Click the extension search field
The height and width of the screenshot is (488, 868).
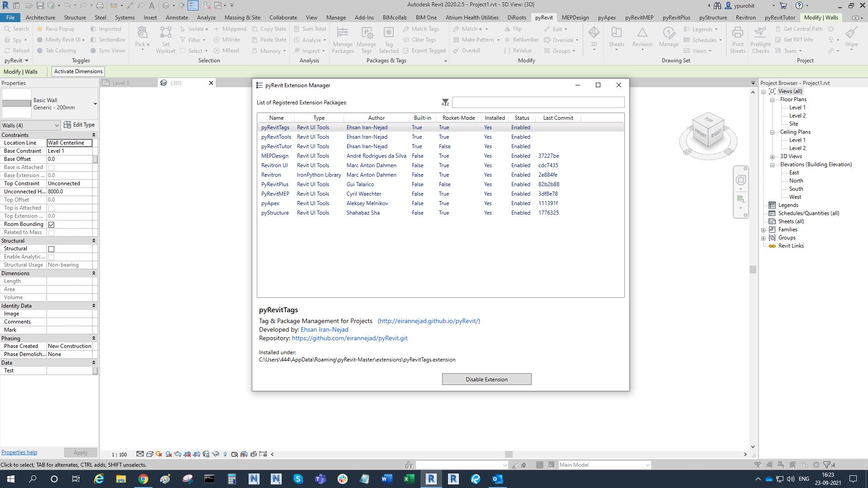[x=538, y=102]
